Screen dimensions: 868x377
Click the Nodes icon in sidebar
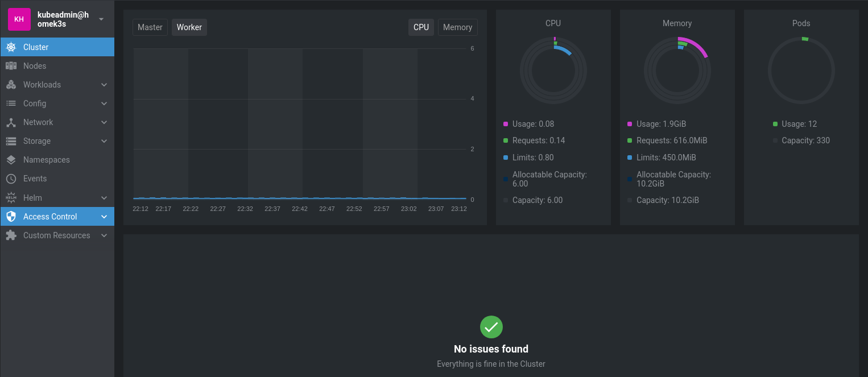[x=11, y=66]
